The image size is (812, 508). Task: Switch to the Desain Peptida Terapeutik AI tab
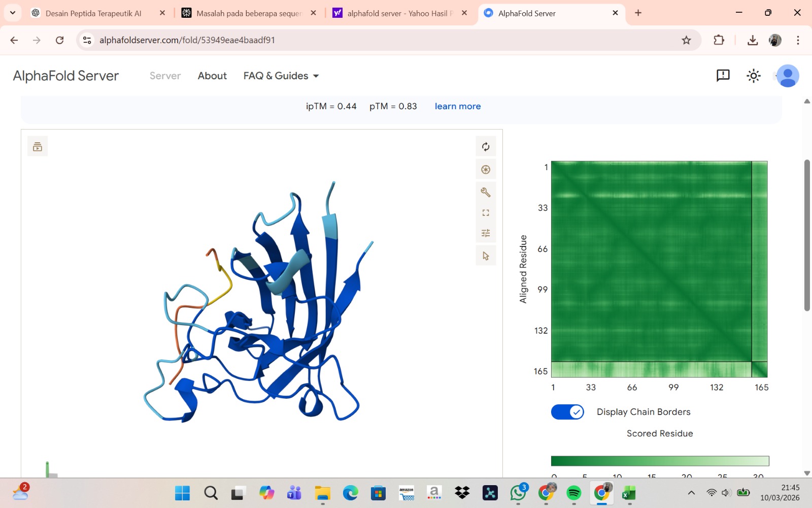click(93, 13)
